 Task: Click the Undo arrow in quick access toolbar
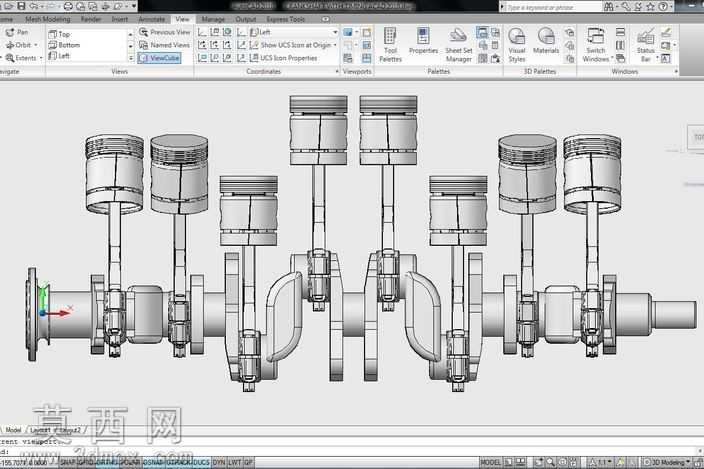click(x=33, y=6)
